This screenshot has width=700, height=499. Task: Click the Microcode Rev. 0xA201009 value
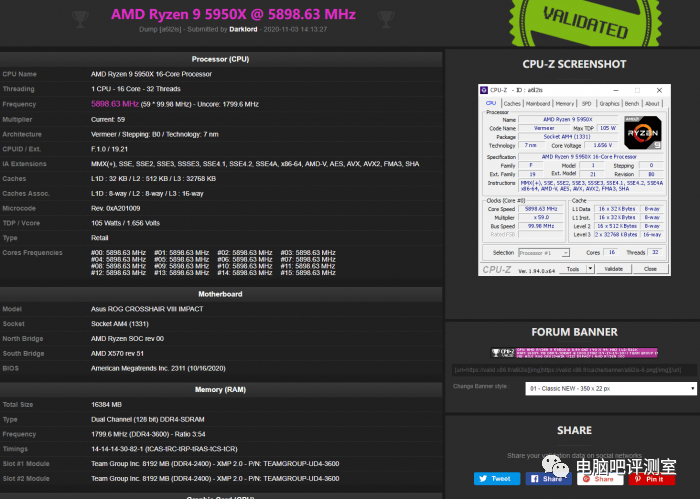(116, 208)
